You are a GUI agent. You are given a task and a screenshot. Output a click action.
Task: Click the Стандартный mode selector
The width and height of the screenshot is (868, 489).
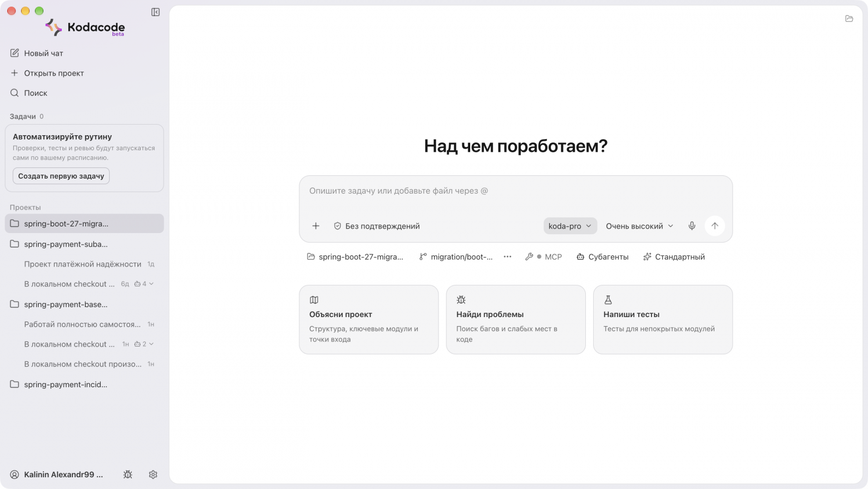coord(674,256)
